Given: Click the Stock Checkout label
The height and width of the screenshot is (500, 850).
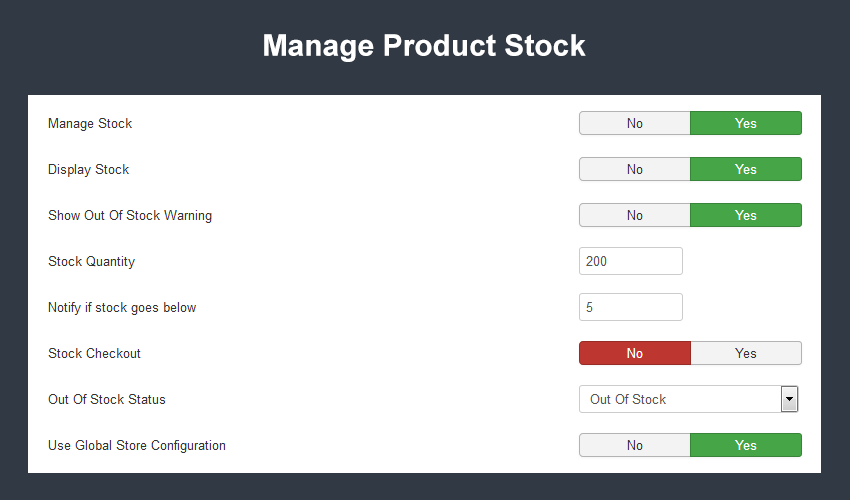Looking at the screenshot, I should [94, 354].
